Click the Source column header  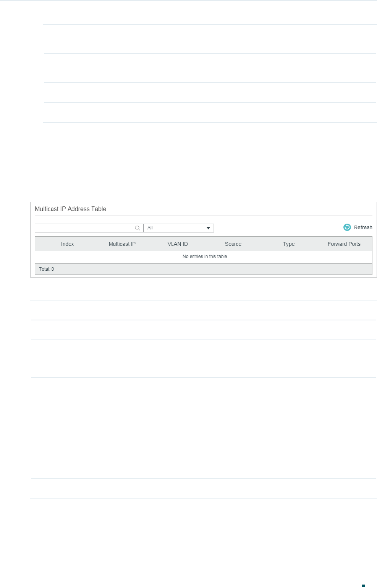click(233, 244)
